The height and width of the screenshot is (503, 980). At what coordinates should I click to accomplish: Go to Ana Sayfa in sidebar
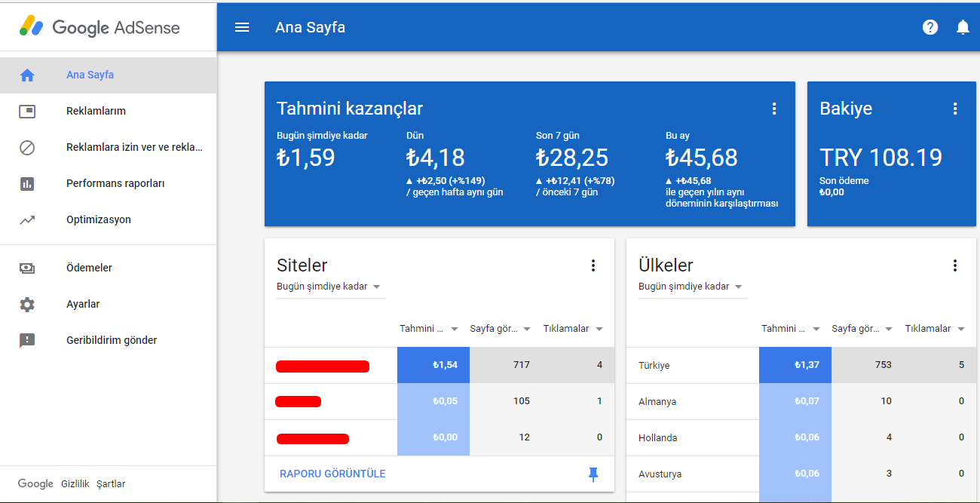point(109,75)
